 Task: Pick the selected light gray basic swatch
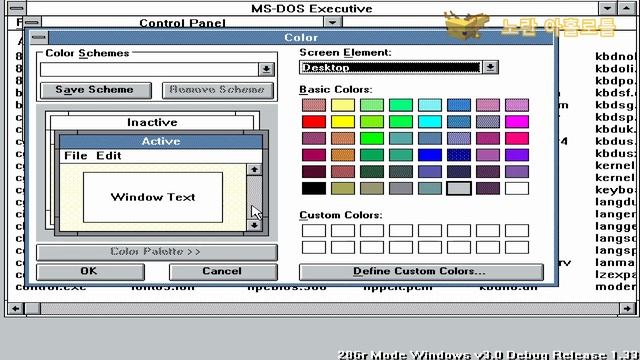tap(458, 188)
